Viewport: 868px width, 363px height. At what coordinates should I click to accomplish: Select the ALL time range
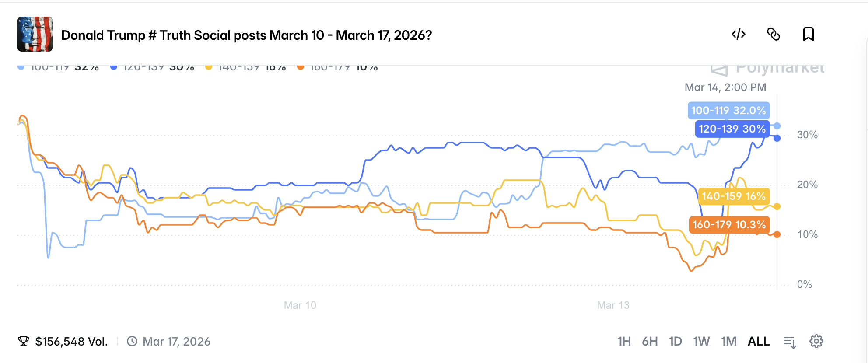click(758, 341)
